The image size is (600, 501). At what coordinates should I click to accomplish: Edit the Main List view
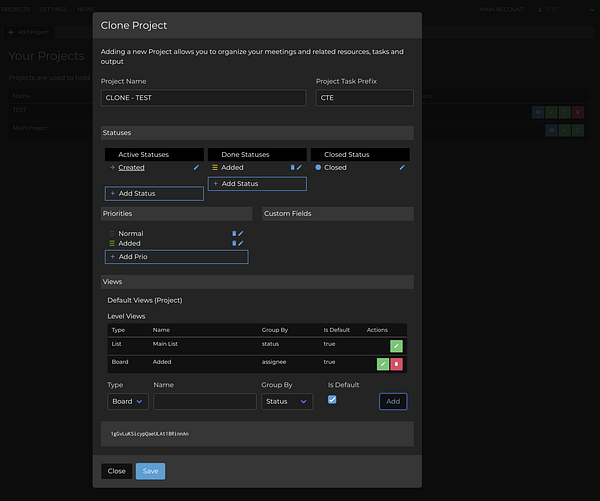point(397,345)
